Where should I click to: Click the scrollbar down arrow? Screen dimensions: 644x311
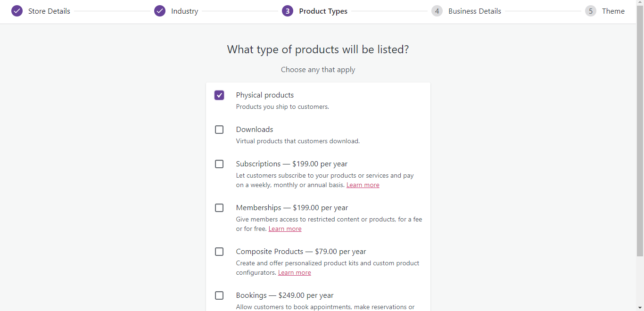(x=640, y=307)
